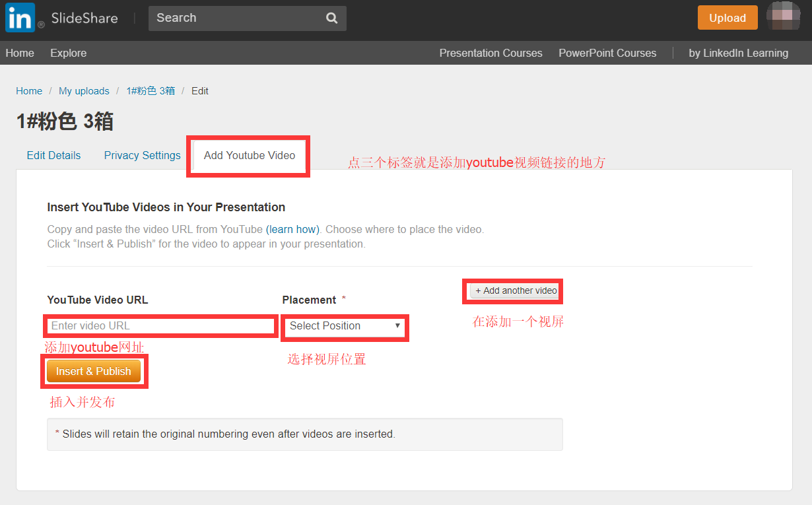Click the LinkedIn logo icon
The width and height of the screenshot is (812, 505).
[20, 18]
